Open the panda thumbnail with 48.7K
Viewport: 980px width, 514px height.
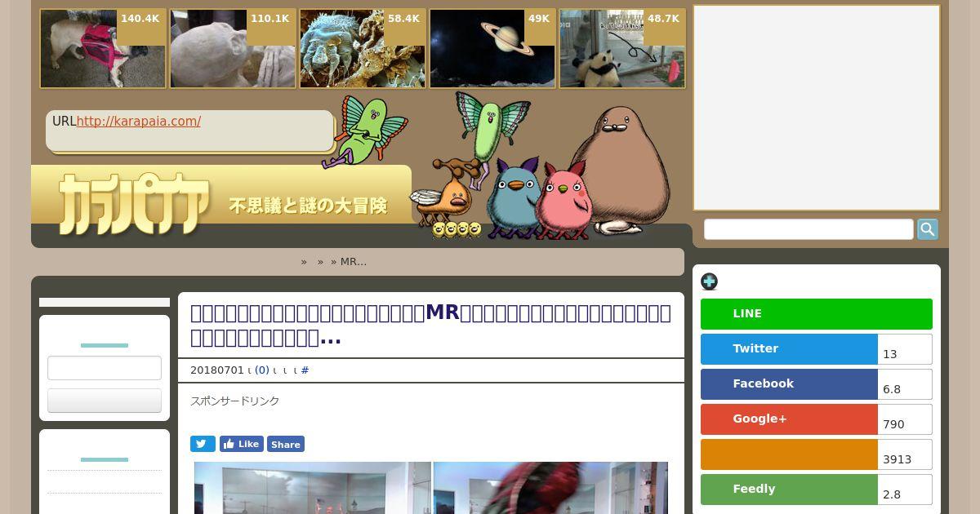point(622,49)
